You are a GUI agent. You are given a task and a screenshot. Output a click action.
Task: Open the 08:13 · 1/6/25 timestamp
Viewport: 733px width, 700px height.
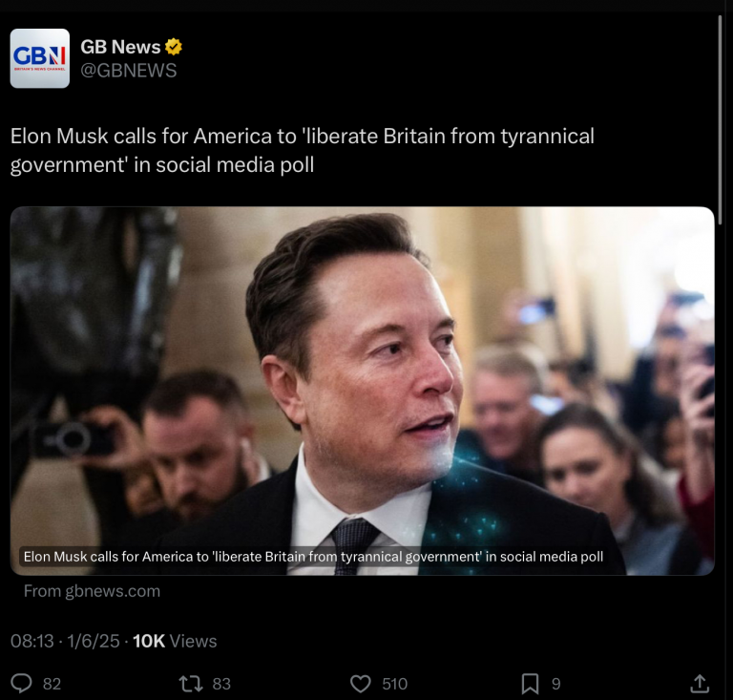65,641
